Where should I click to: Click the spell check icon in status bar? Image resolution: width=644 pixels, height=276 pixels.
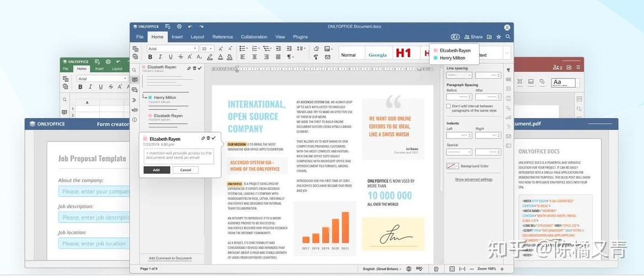tap(419, 269)
